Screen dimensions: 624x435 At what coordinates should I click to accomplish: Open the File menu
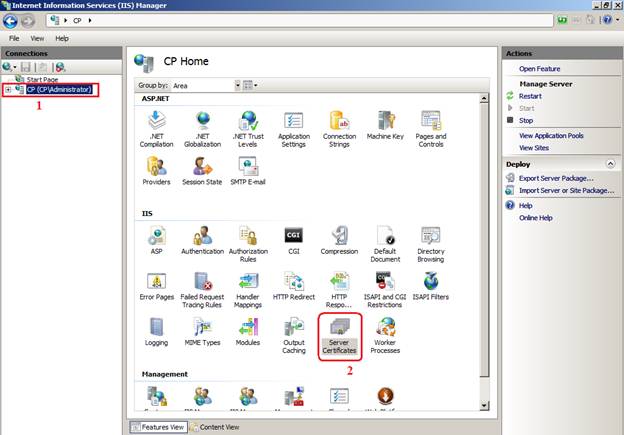pos(14,39)
